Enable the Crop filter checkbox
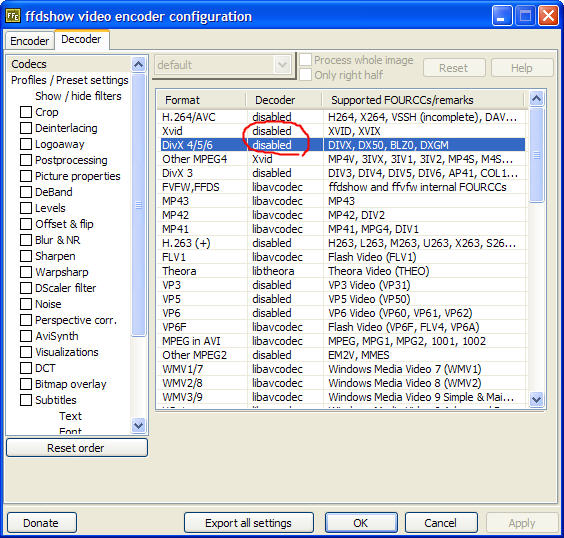Viewport: 564px width, 538px height. pos(26,112)
